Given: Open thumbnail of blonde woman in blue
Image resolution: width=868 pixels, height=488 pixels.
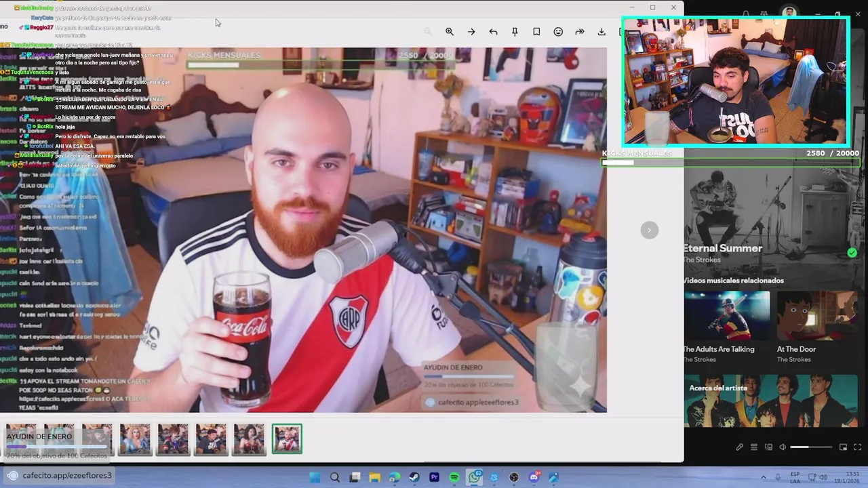Looking at the screenshot, I should [x=135, y=439].
